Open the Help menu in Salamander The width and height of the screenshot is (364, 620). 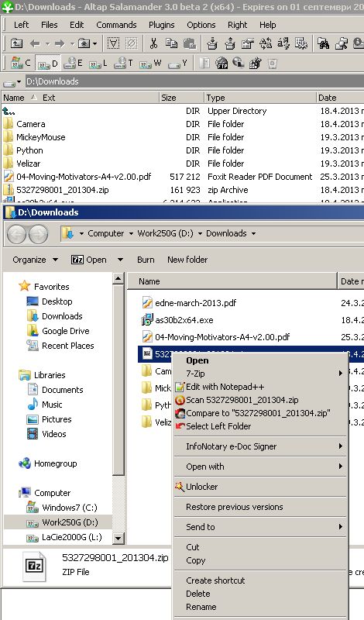coord(267,25)
